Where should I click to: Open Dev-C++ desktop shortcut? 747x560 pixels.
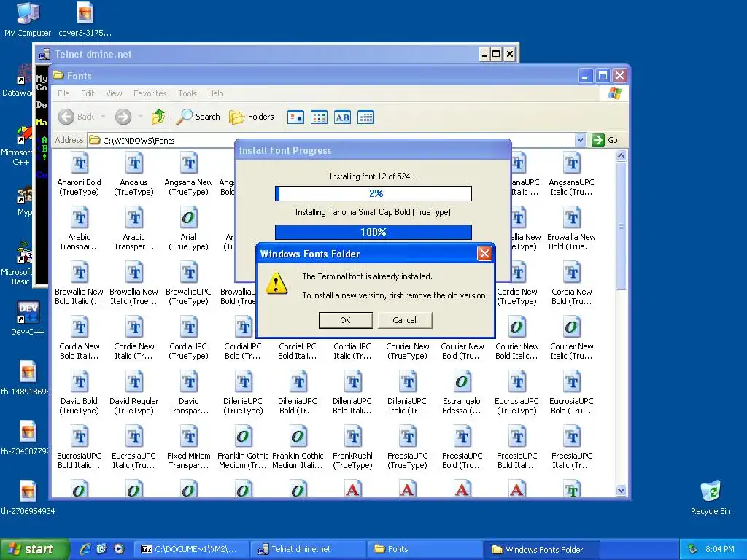pyautogui.click(x=28, y=319)
